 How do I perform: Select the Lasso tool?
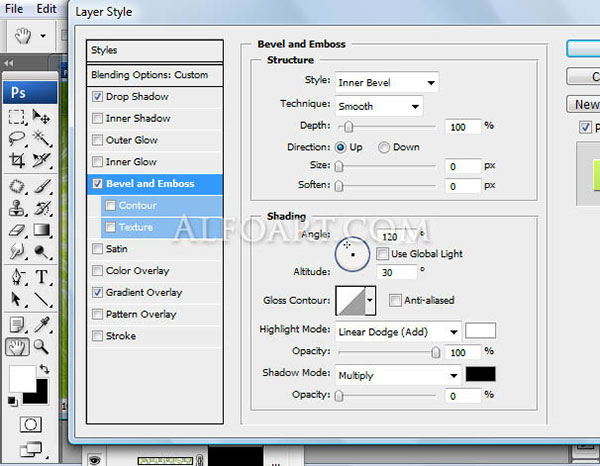click(x=16, y=138)
